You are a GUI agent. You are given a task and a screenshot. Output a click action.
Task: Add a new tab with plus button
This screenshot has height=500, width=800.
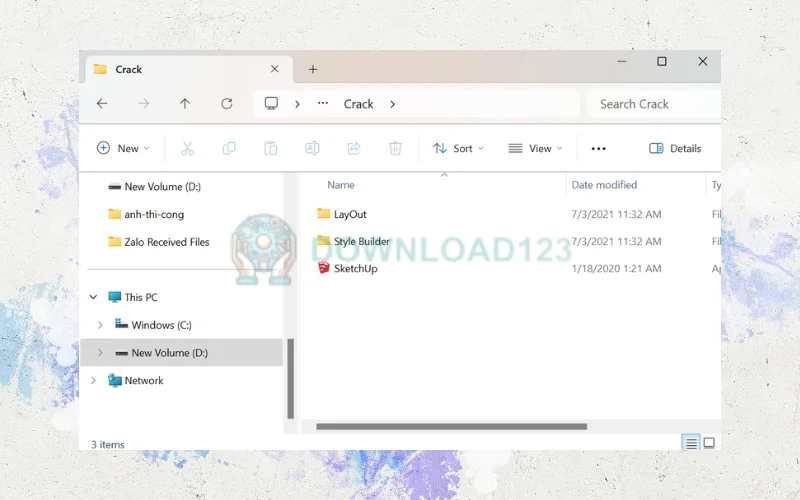pyautogui.click(x=313, y=69)
